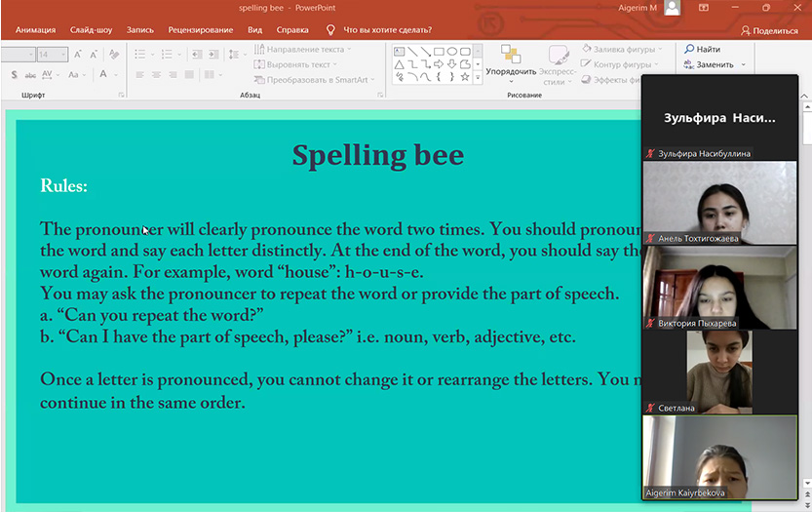
Task: Toggle text shadow formatting
Action: (x=15, y=75)
